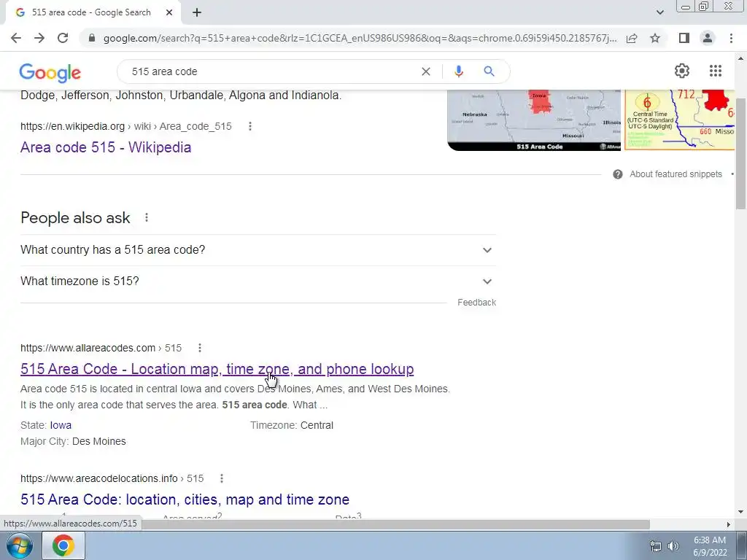Click the Iowa state link
747x560 pixels.
61,425
